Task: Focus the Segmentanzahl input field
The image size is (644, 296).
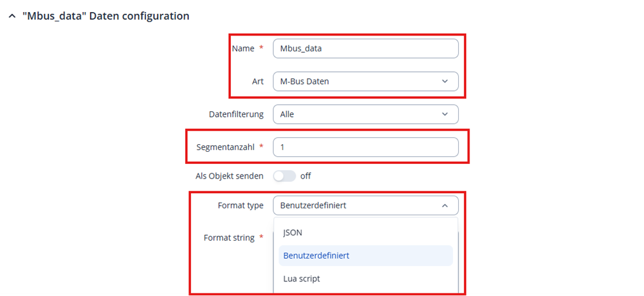Action: pyautogui.click(x=365, y=147)
